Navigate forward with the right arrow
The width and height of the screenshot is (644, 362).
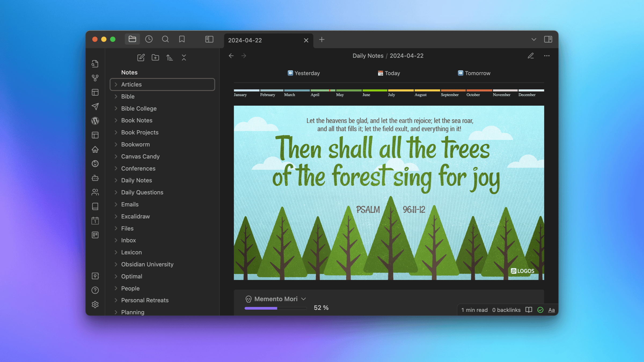[244, 56]
